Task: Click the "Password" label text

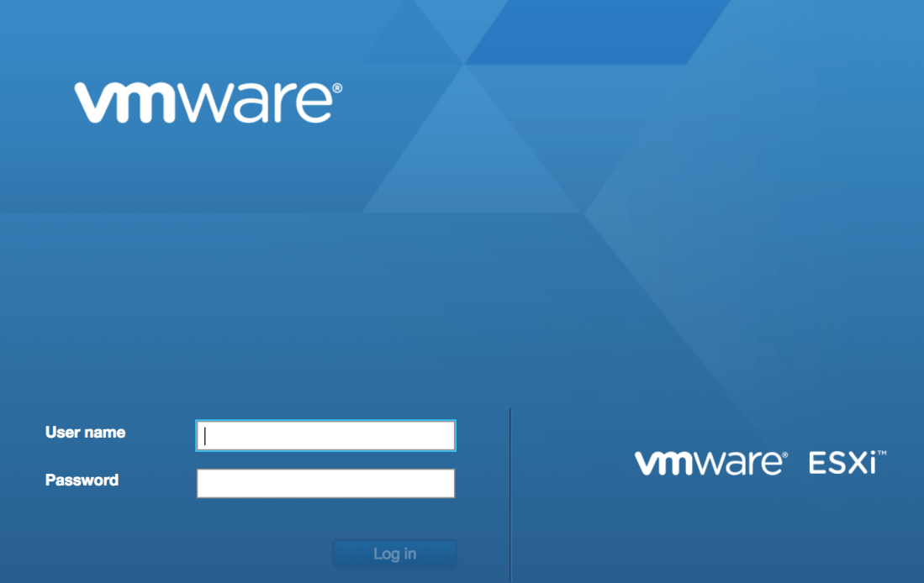Action: [82, 480]
